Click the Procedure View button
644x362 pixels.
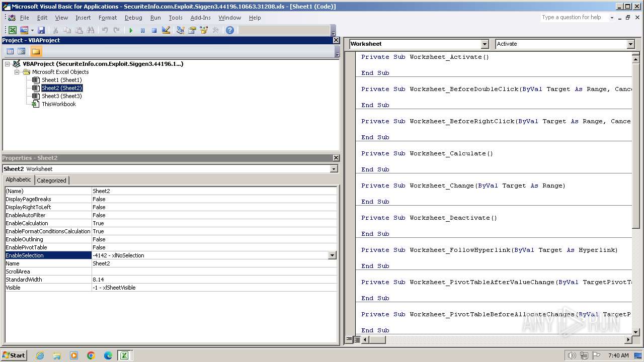coord(349,340)
